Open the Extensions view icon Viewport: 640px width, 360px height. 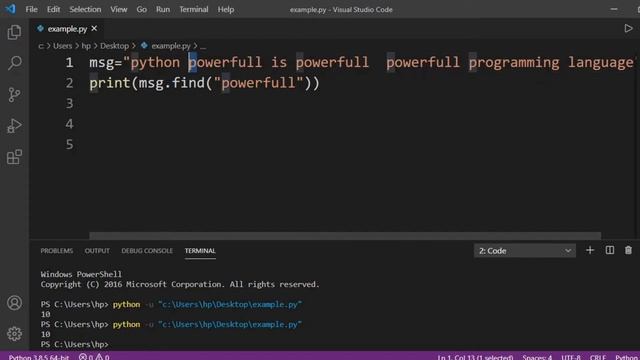coord(14,157)
